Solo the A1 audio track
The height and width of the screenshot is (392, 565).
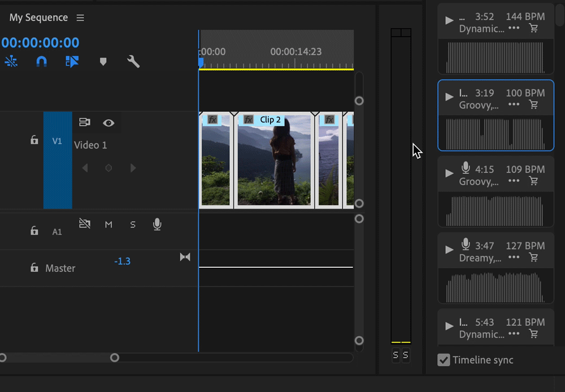[x=133, y=224]
